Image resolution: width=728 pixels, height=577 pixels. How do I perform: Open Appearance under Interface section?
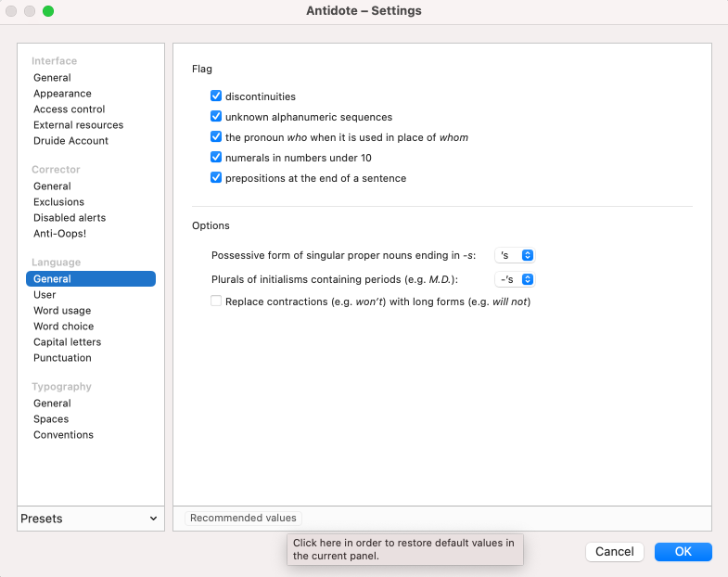point(62,94)
